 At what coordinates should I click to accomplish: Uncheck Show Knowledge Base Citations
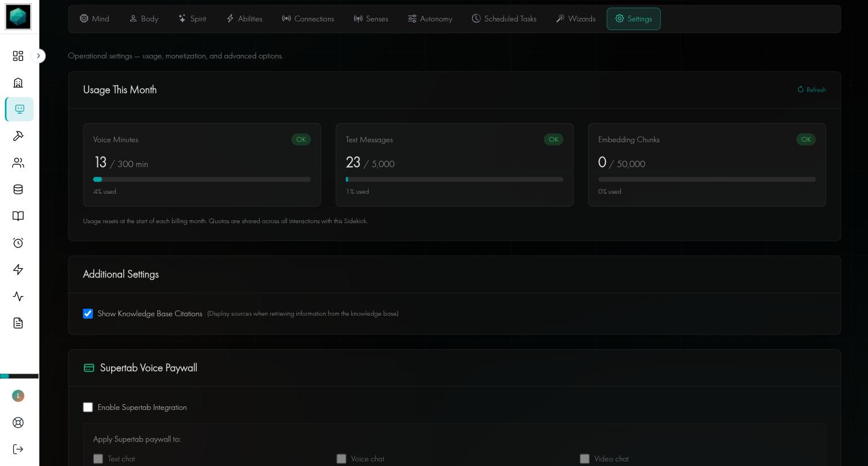coord(88,313)
